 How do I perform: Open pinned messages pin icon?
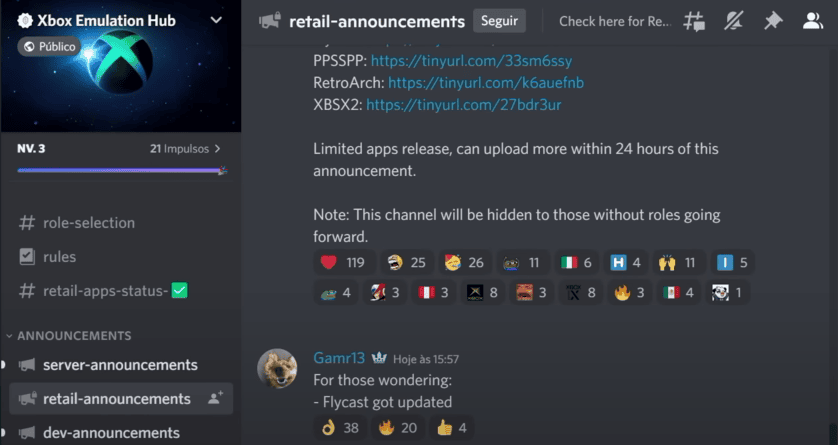pos(772,21)
